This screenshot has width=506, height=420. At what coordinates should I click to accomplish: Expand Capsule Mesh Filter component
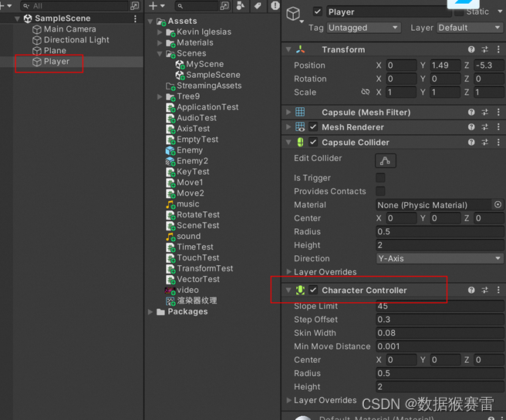point(288,113)
